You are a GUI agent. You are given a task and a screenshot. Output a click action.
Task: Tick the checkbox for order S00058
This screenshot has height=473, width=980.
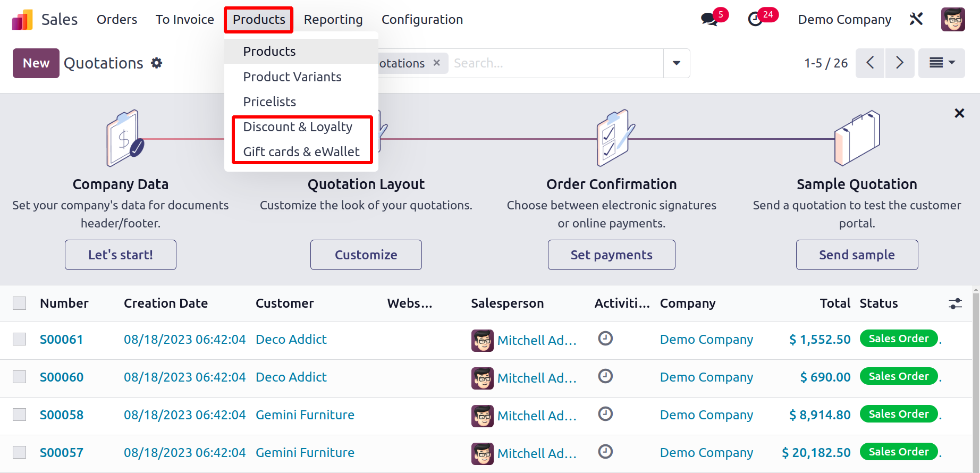[x=20, y=415]
